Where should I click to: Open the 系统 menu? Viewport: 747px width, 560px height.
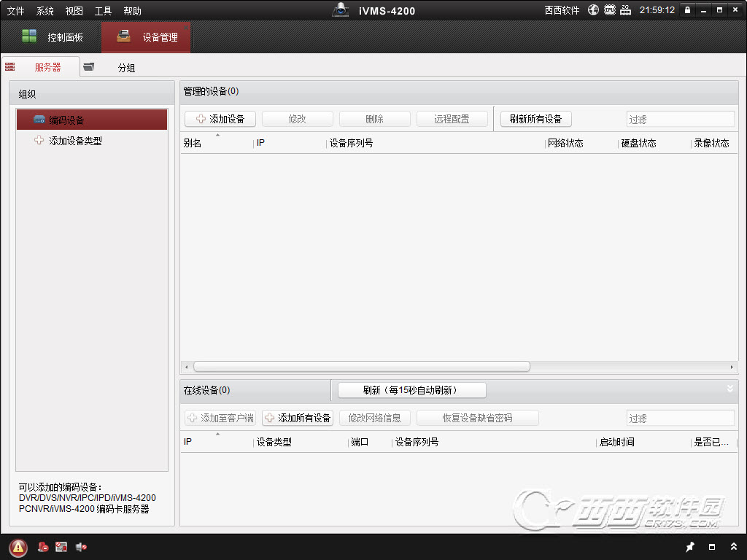pos(44,10)
